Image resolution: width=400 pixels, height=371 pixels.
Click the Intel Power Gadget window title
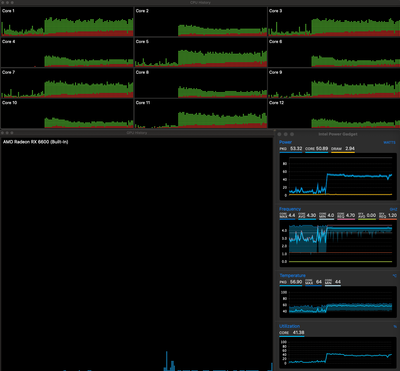point(338,134)
